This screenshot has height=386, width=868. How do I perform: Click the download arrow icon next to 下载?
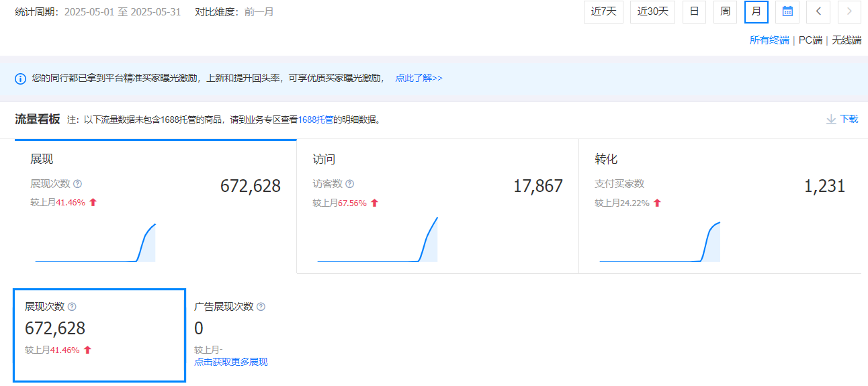click(x=831, y=119)
